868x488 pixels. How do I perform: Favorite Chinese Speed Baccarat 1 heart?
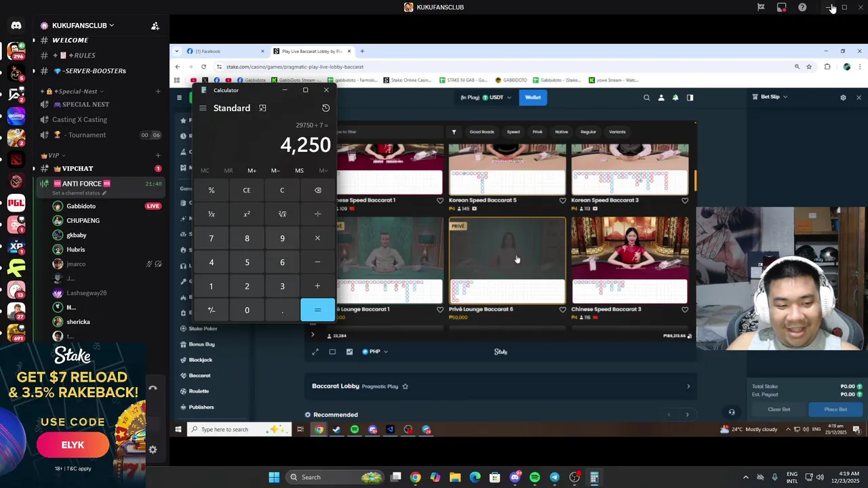click(440, 201)
